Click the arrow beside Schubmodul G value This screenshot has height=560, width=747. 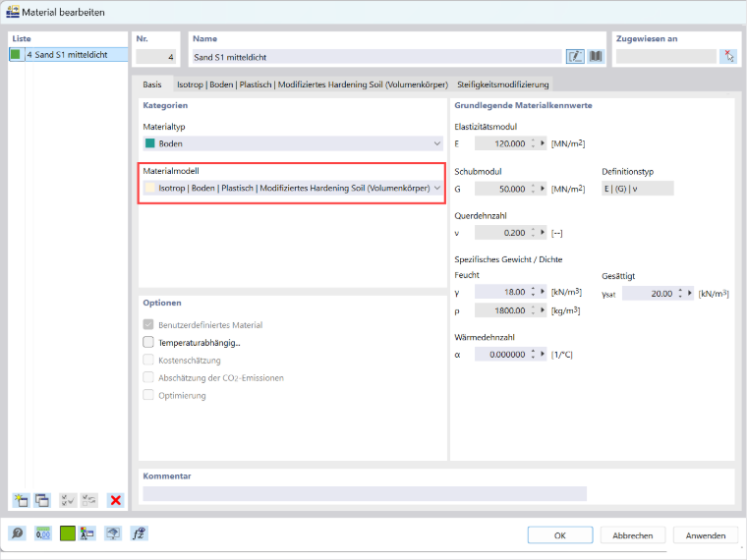point(543,189)
